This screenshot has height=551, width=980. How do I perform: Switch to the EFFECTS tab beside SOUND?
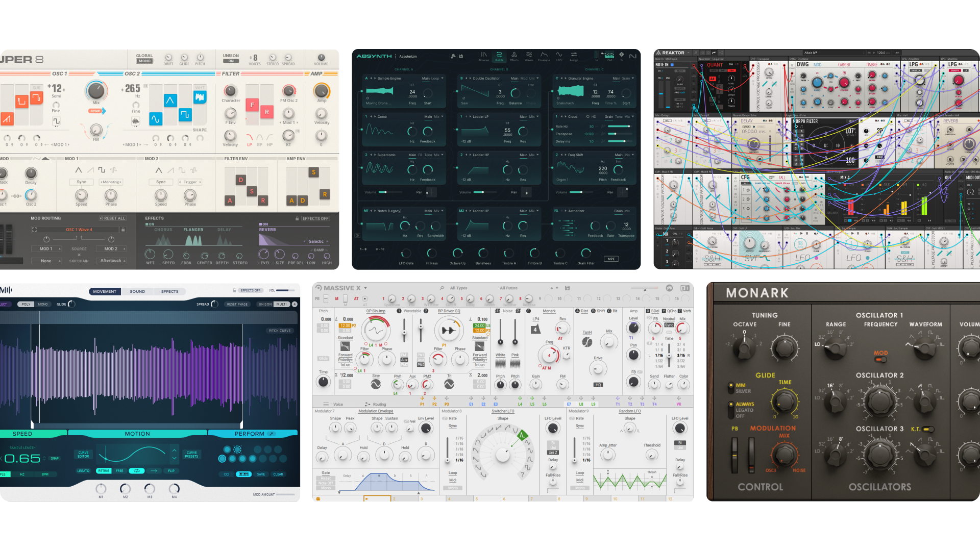coord(170,291)
